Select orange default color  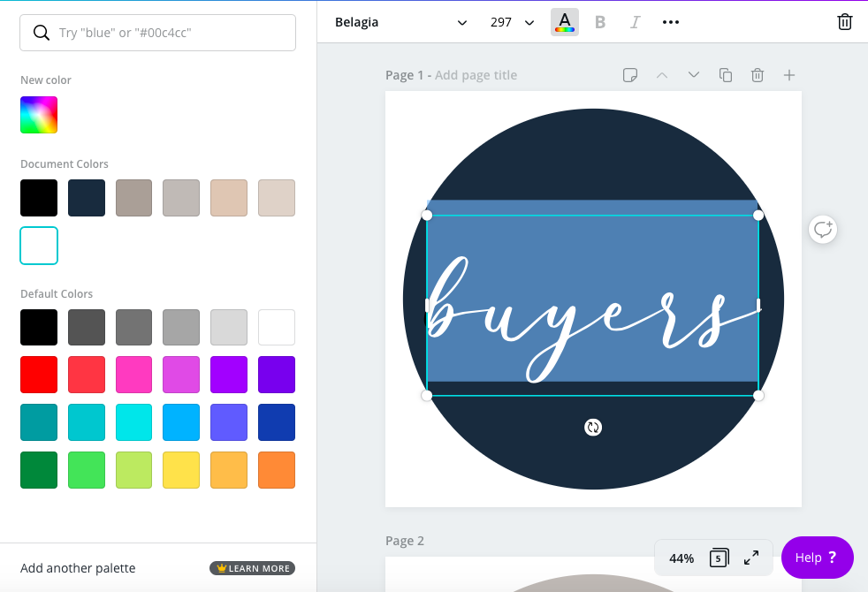tap(277, 470)
